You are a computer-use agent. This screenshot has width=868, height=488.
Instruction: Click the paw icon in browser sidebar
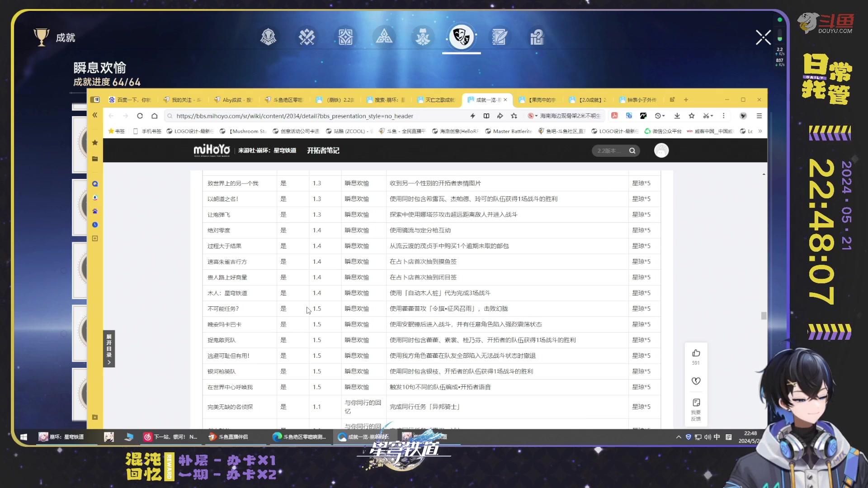tap(95, 211)
